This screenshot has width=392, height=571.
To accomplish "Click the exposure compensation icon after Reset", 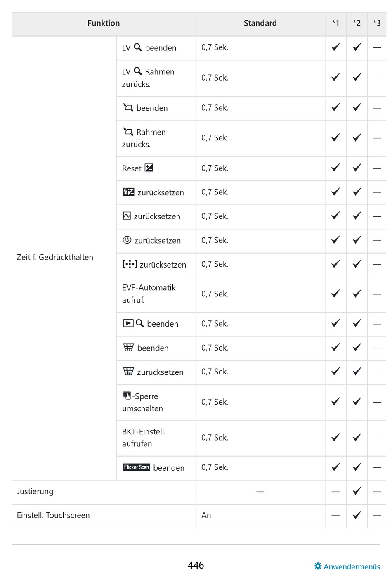I will [149, 168].
